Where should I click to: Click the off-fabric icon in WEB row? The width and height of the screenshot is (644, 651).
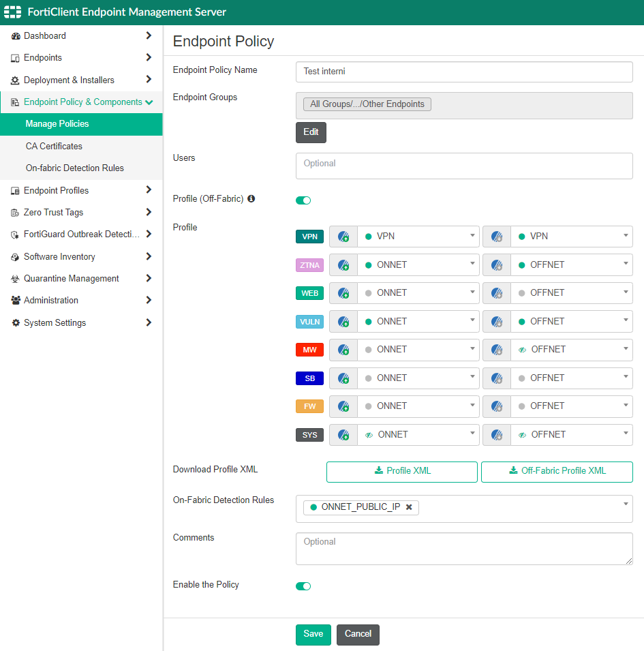tap(497, 293)
